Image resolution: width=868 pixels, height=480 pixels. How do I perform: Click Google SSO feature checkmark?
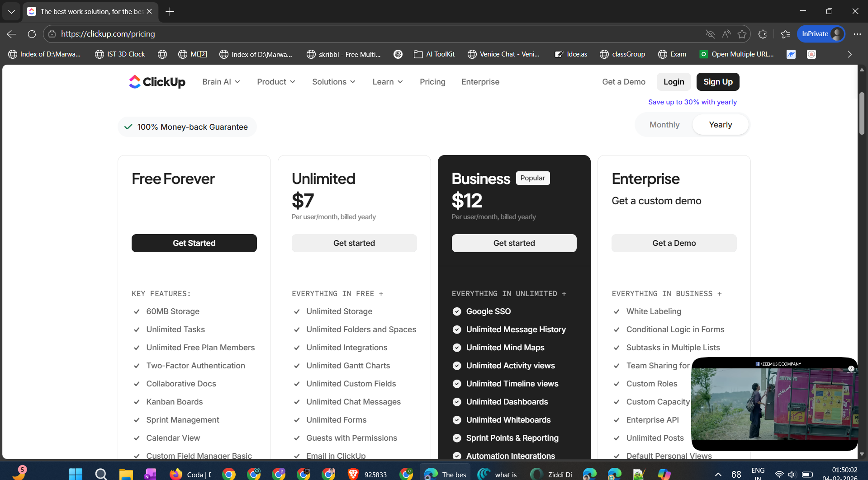(x=457, y=311)
